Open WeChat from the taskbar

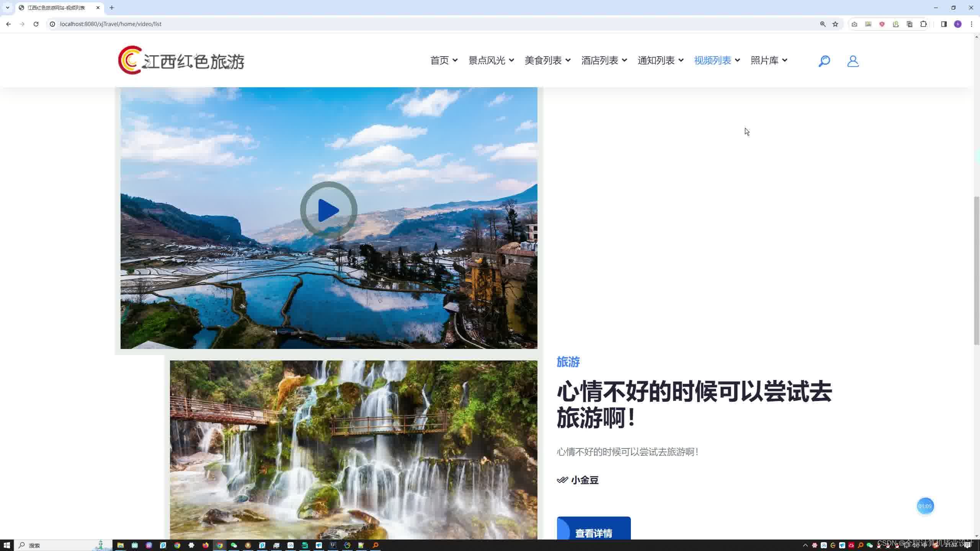click(234, 545)
